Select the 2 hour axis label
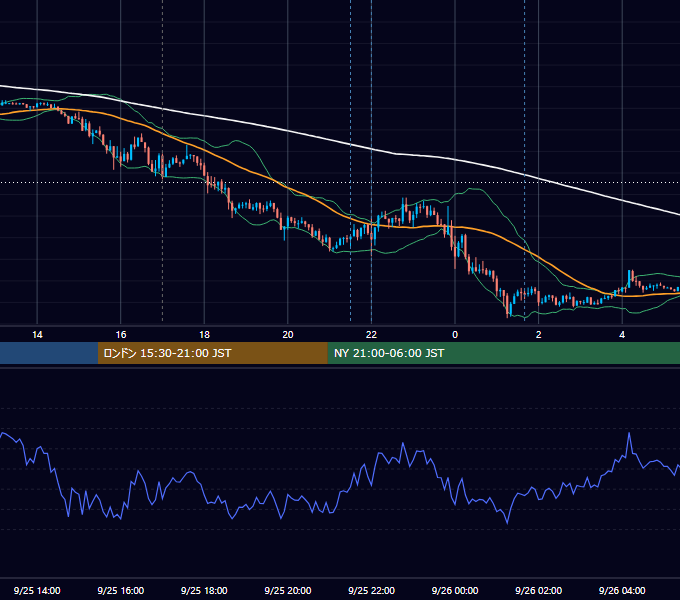 (539, 335)
